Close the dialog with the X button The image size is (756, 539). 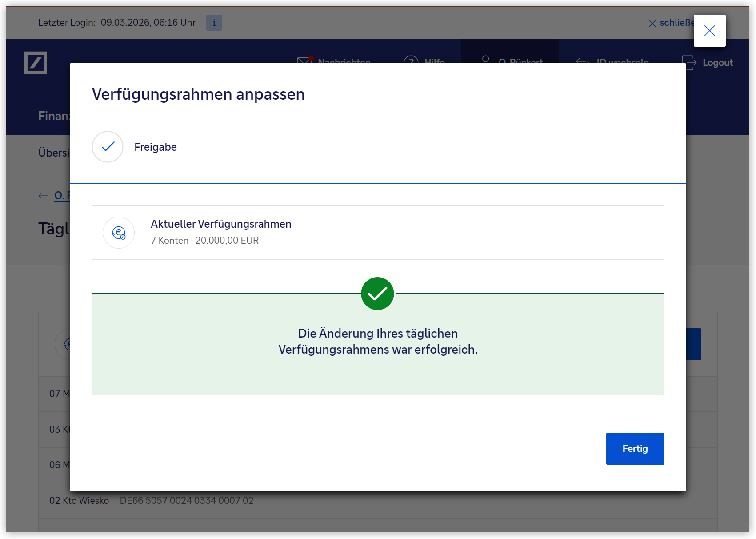(x=709, y=31)
